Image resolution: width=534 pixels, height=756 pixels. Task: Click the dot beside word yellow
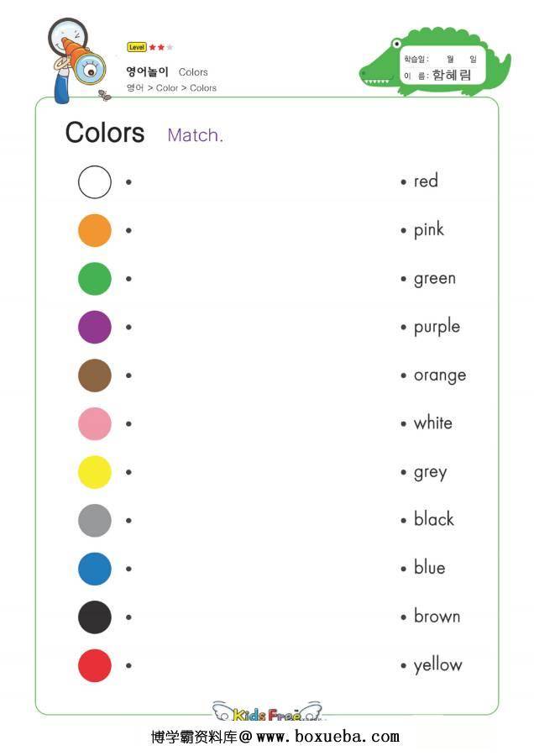coord(403,665)
